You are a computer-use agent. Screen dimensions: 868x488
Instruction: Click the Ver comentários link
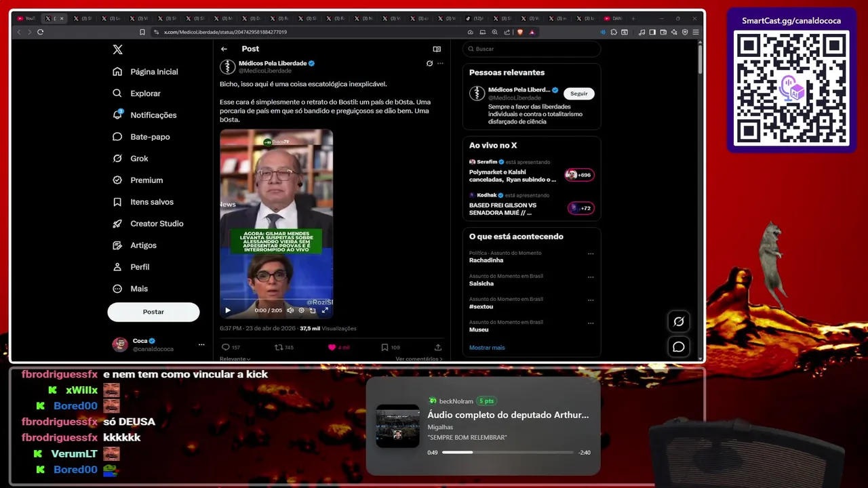(x=419, y=359)
